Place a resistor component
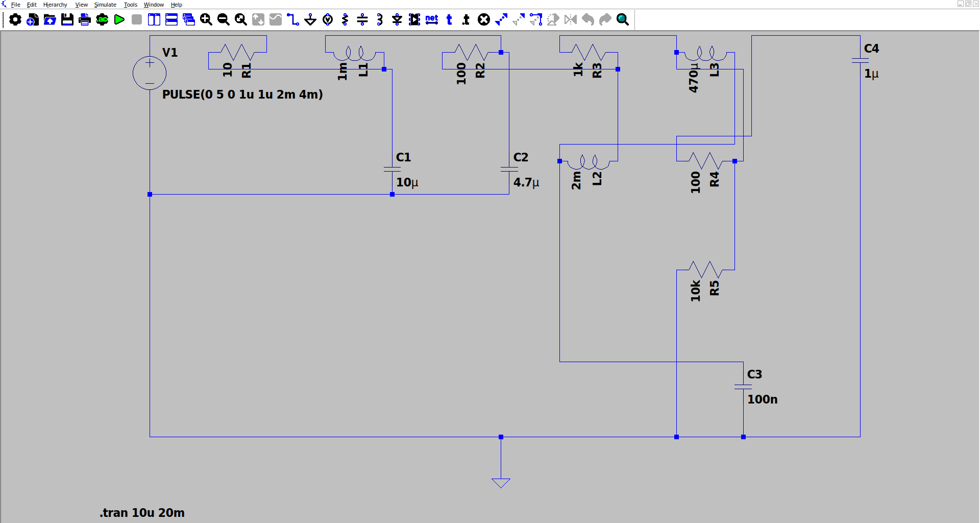This screenshot has width=980, height=523. point(345,20)
